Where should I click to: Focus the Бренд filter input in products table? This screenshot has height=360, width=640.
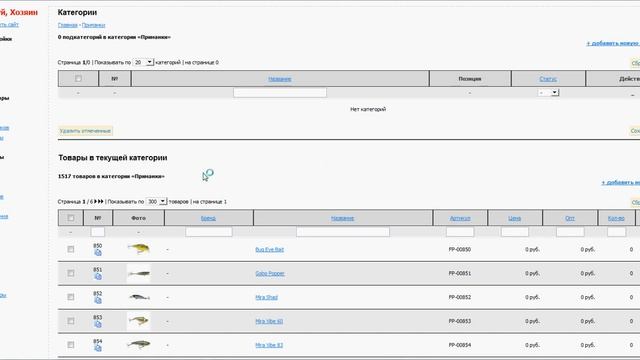click(x=209, y=232)
